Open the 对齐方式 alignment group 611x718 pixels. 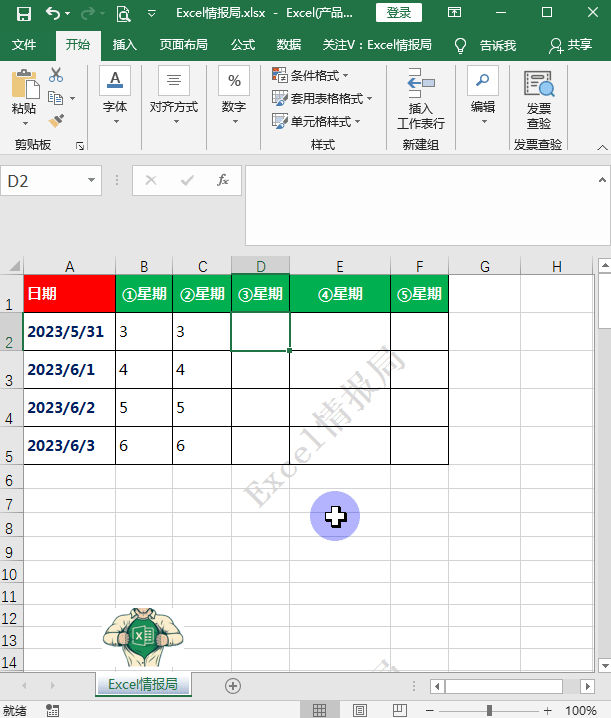coord(174,96)
